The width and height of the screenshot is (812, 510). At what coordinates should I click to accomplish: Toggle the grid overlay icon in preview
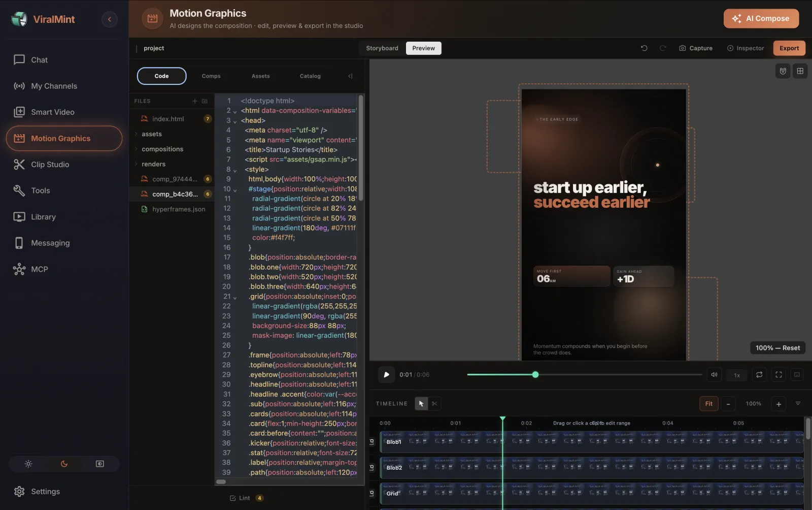800,71
